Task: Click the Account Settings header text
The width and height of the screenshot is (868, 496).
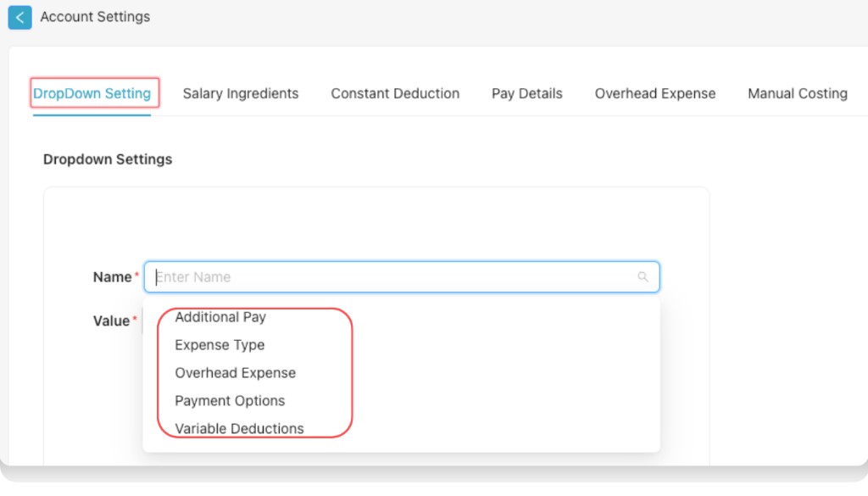Action: pos(95,17)
